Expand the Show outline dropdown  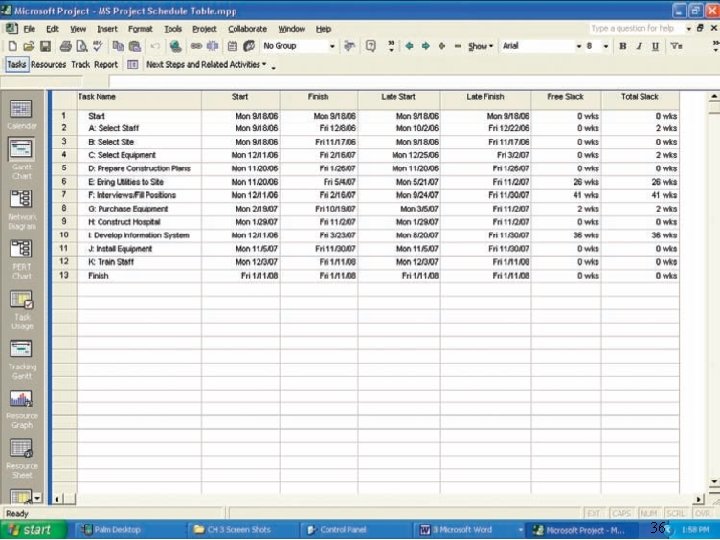click(480, 46)
